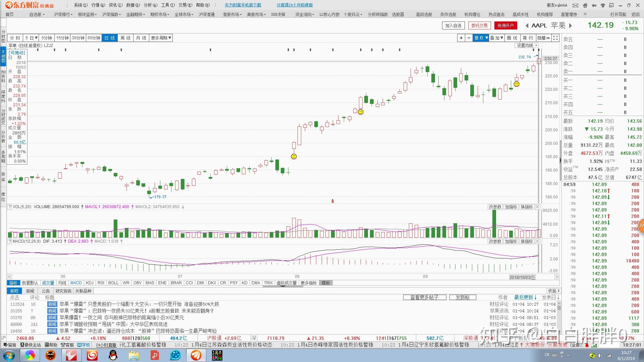This screenshot has height=362, width=644.
Task: Open the 5日 dropdown
Action: click(x=31, y=38)
